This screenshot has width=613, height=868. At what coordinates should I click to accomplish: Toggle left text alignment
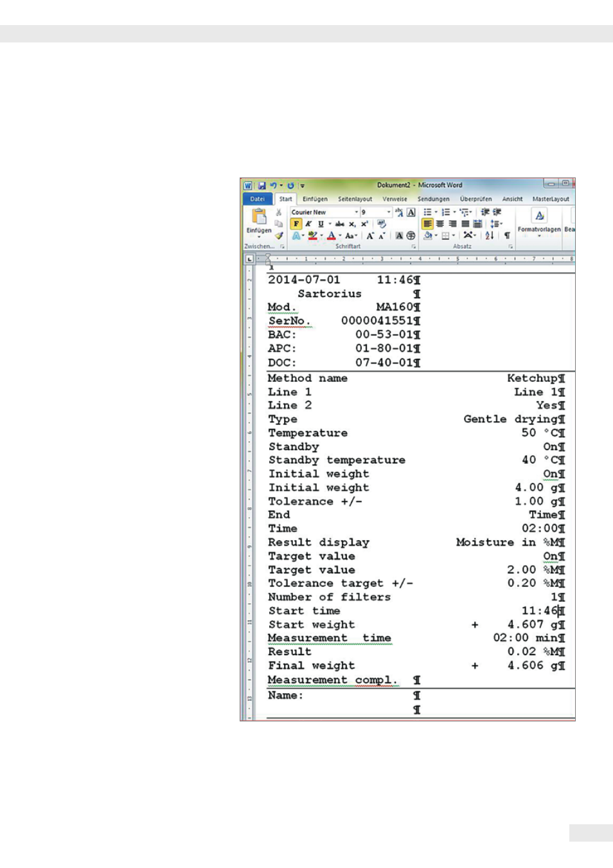[x=427, y=224]
